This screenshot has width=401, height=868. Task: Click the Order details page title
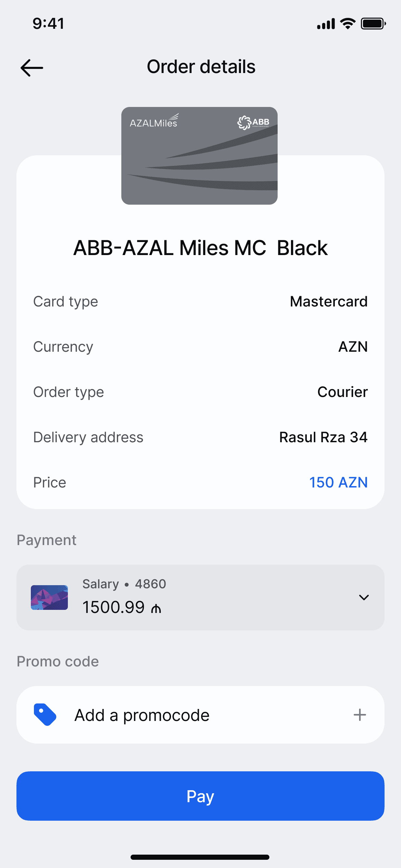coord(201,67)
